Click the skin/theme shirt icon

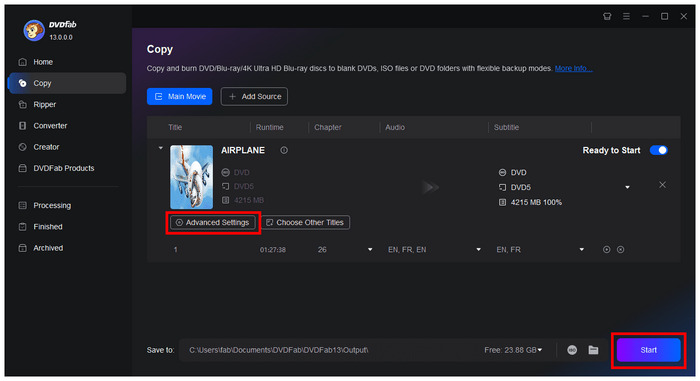[607, 17]
